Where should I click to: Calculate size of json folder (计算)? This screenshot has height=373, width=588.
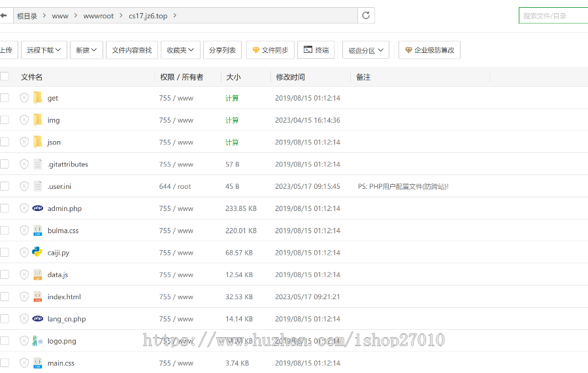click(232, 142)
